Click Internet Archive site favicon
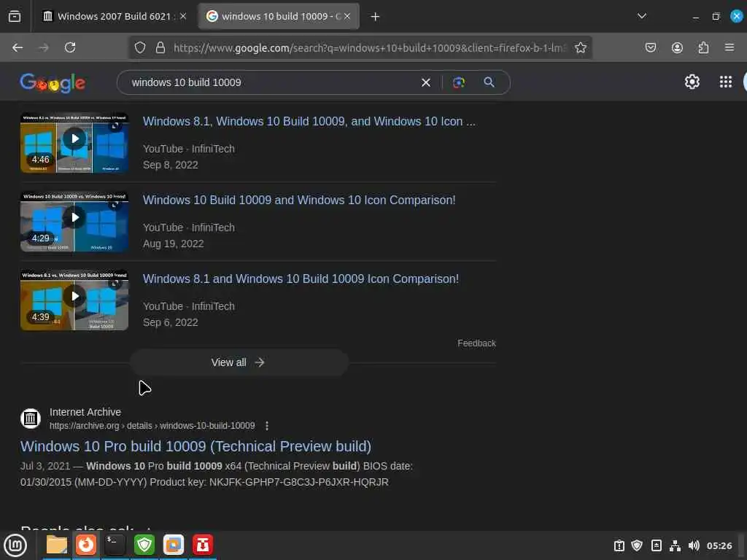The image size is (747, 560). tap(31, 419)
